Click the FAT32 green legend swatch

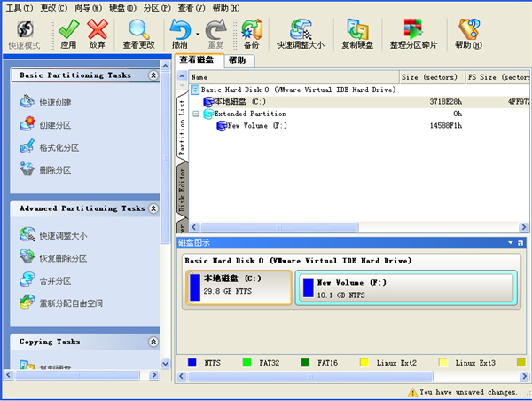(247, 363)
